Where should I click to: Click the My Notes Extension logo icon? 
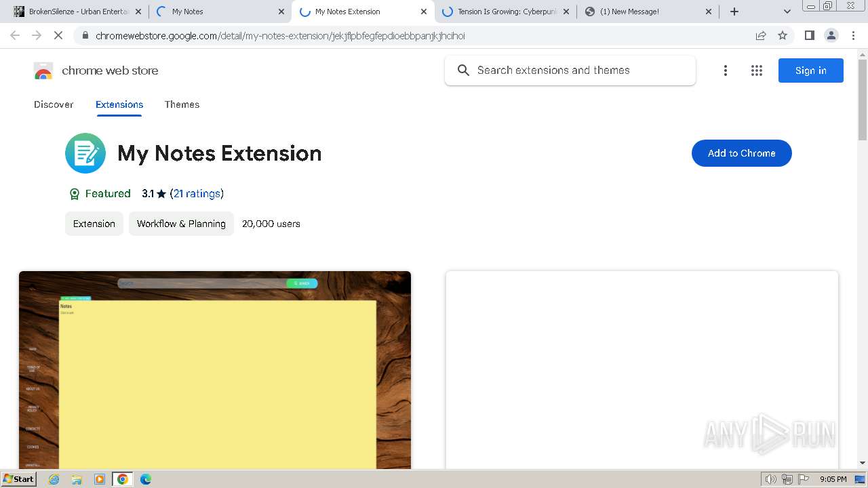click(85, 153)
